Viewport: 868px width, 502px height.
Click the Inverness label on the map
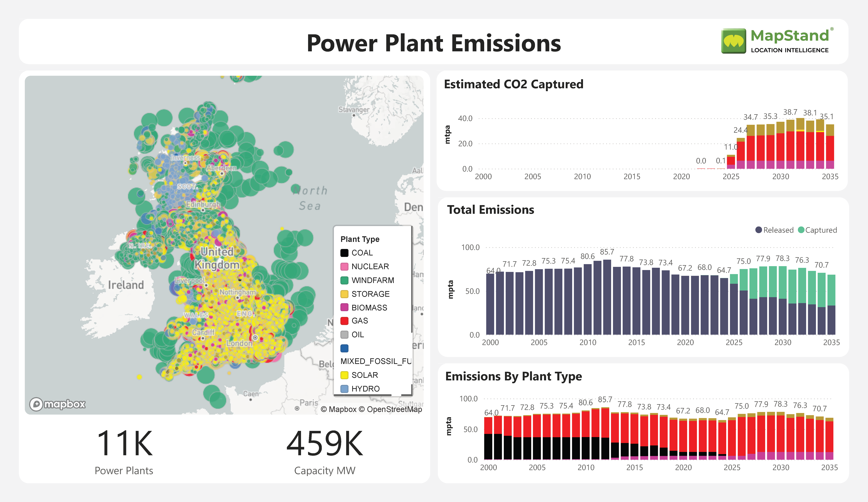(186, 158)
